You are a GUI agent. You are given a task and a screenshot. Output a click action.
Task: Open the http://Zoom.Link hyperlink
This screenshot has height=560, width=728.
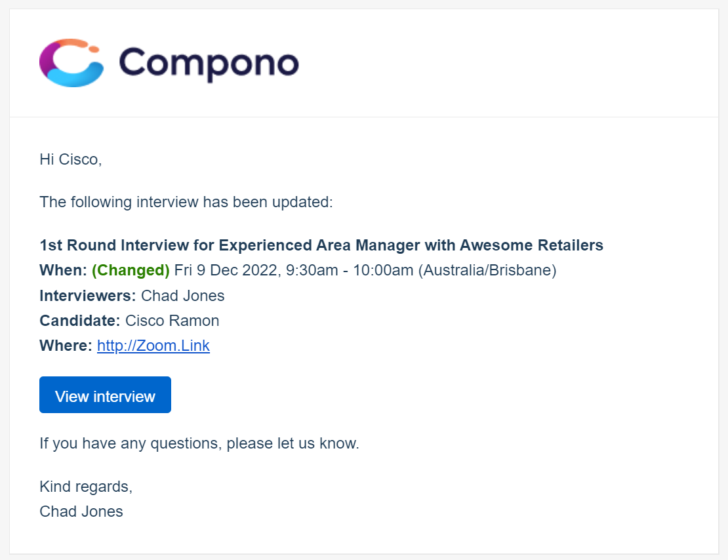[x=153, y=346]
